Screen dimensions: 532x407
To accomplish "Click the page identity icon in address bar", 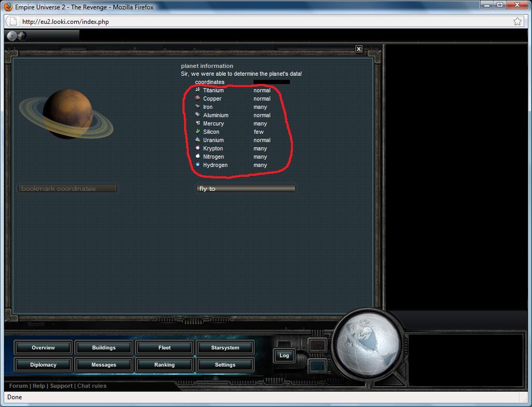I will point(13,22).
